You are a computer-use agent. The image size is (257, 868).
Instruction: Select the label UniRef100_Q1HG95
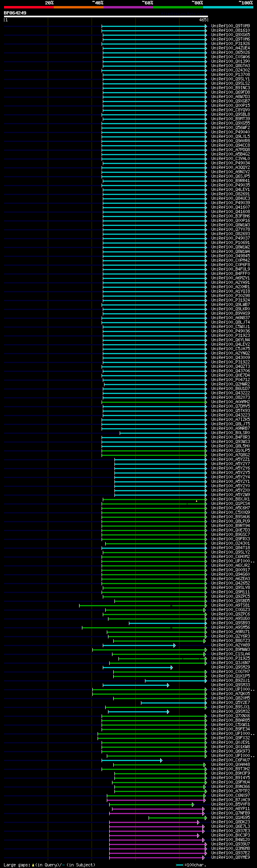230,817
